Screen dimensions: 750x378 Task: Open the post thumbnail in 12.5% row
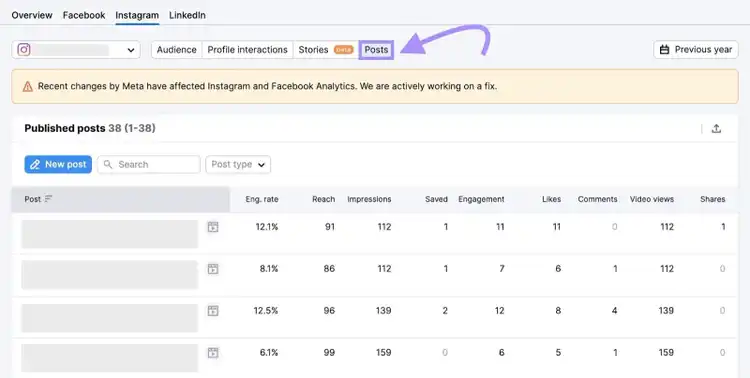point(110,318)
